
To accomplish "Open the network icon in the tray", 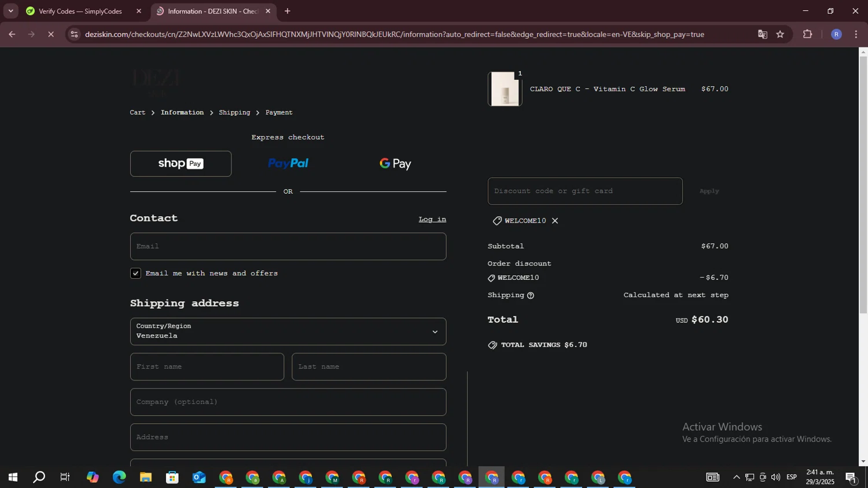I will tap(749, 477).
